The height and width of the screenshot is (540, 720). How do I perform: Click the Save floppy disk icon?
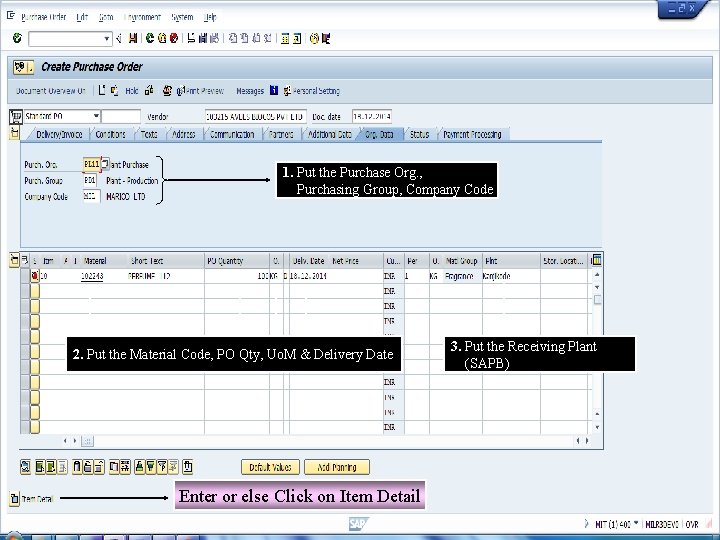[133, 39]
